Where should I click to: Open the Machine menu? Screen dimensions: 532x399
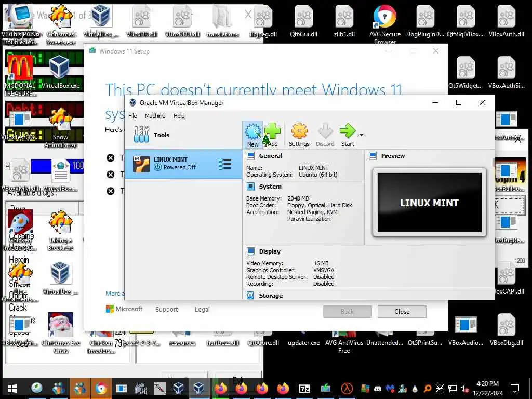pyautogui.click(x=155, y=116)
